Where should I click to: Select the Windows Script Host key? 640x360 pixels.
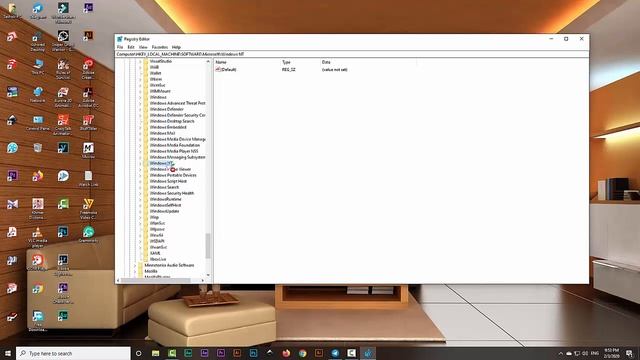click(168, 181)
